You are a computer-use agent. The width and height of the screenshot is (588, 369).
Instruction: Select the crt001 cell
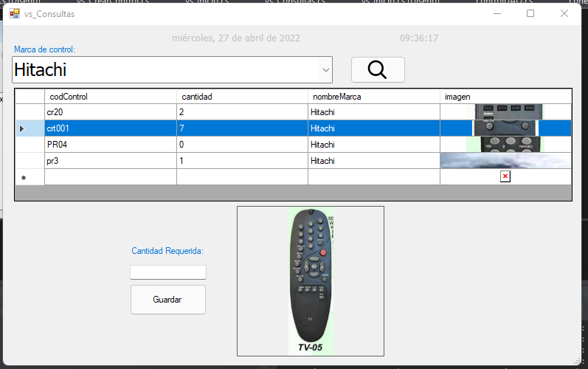[x=111, y=128]
